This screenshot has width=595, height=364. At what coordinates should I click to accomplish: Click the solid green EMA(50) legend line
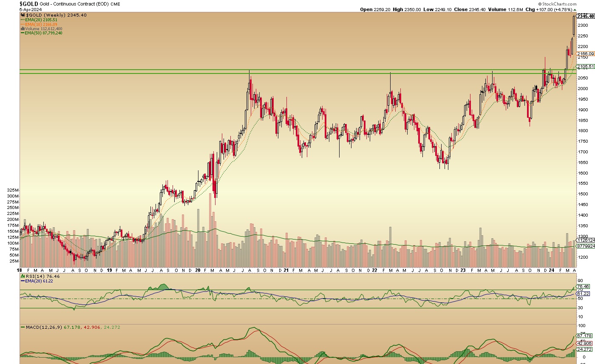[23, 33]
